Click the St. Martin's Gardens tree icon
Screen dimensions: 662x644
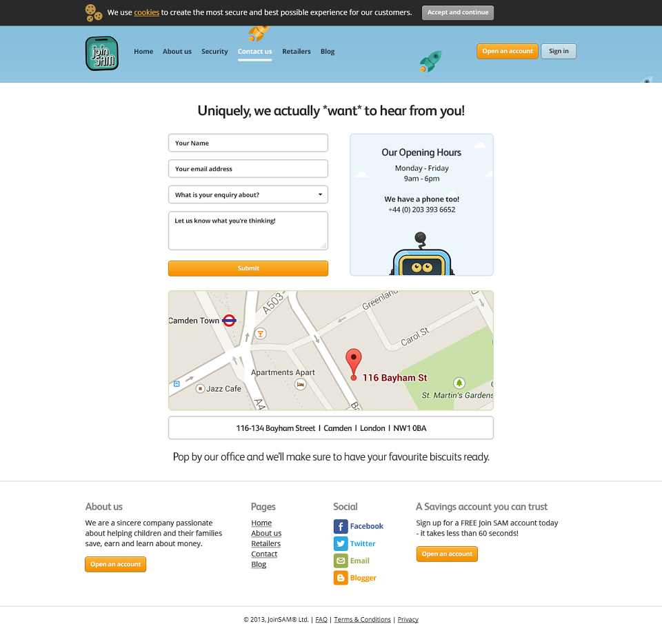pyautogui.click(x=459, y=383)
